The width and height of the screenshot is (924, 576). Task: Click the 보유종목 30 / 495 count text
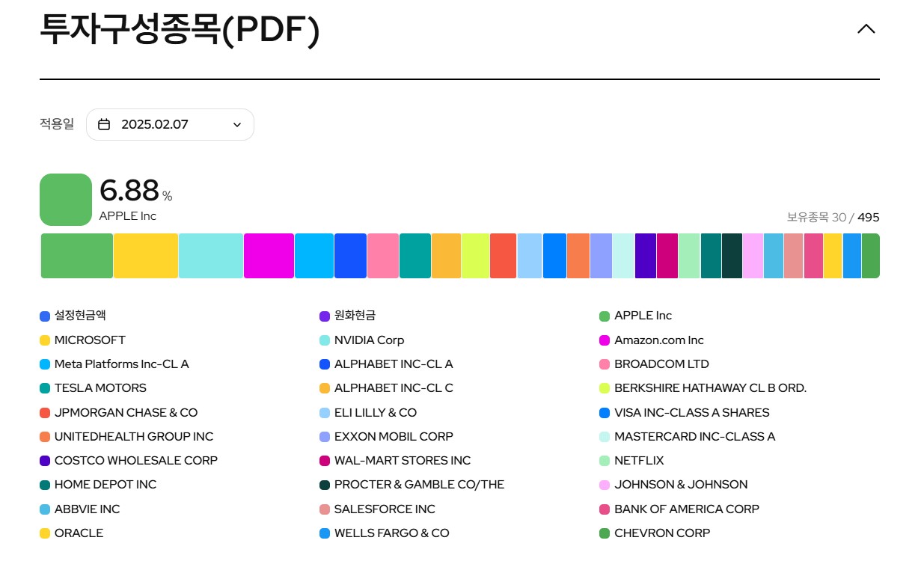tap(833, 218)
